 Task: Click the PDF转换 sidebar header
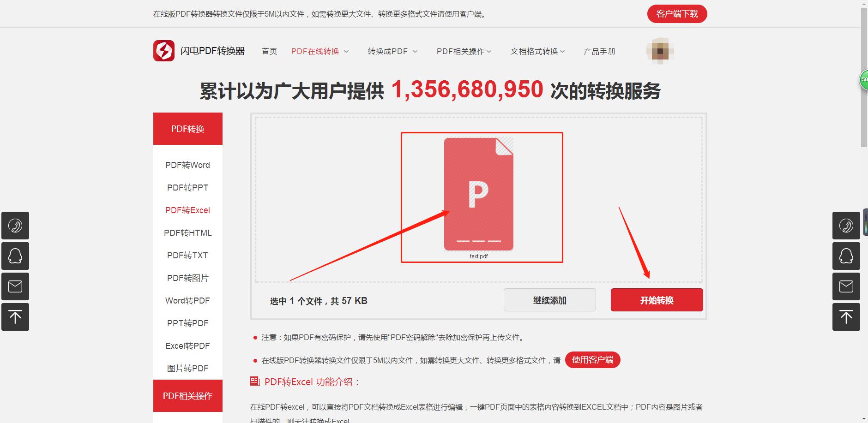[188, 129]
